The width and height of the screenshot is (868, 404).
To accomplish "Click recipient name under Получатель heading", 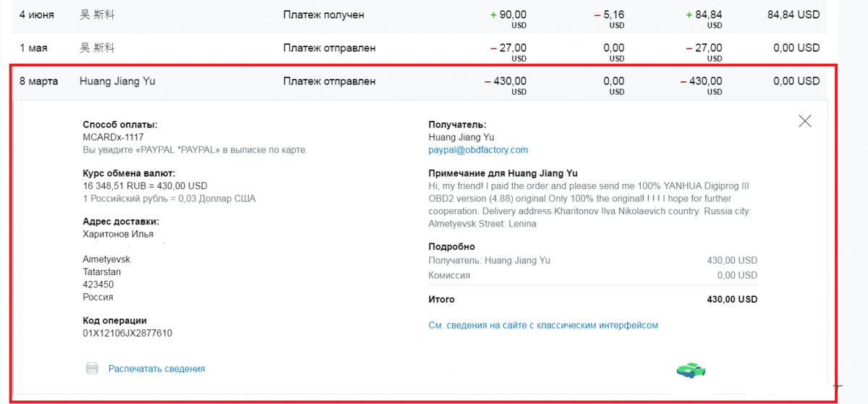I will click(461, 137).
